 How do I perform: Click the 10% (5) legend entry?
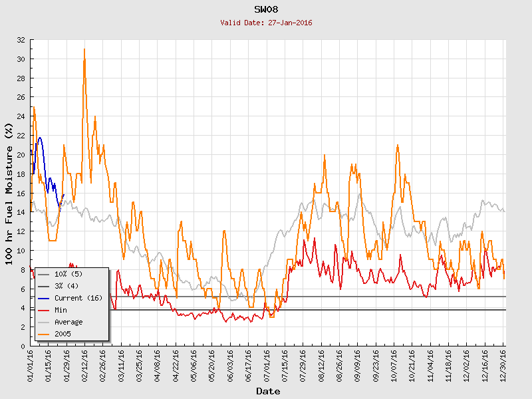point(68,274)
